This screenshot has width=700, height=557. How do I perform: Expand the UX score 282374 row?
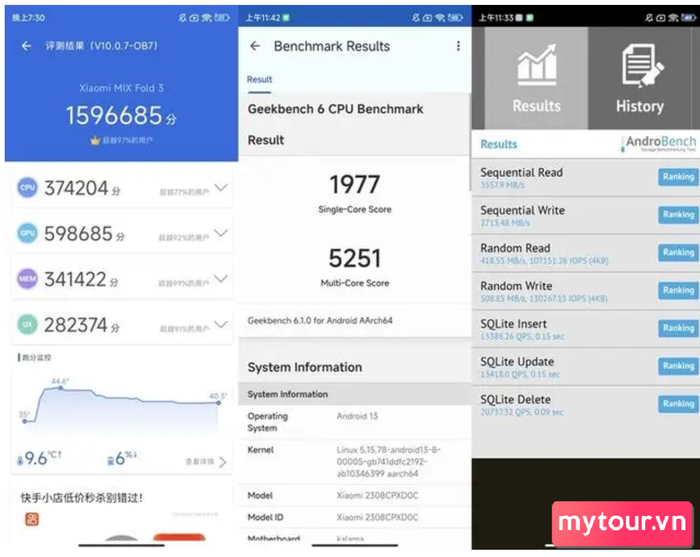tap(221, 326)
